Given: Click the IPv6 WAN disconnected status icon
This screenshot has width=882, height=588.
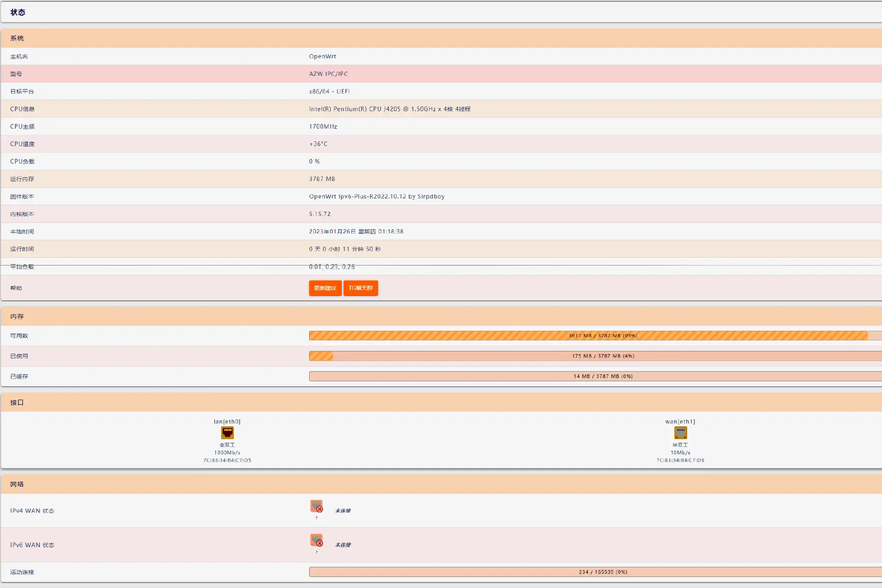Looking at the screenshot, I should (x=316, y=542).
